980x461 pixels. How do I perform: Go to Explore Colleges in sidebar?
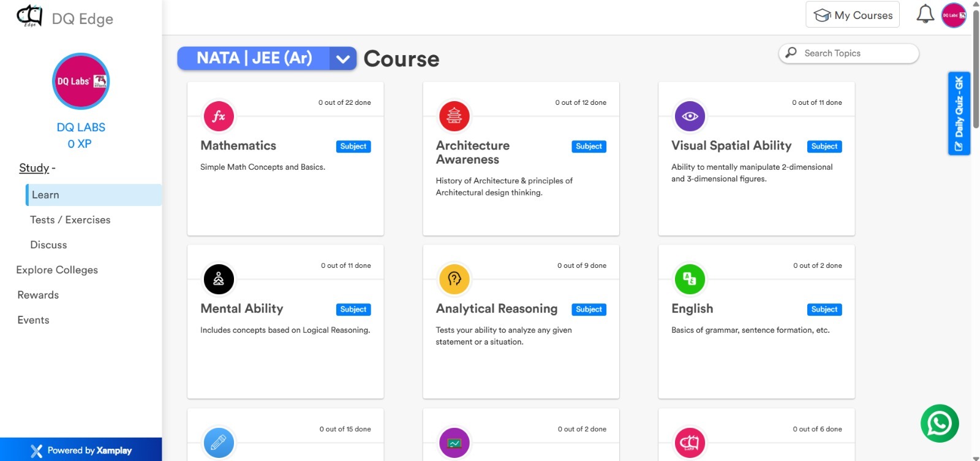[x=57, y=270]
